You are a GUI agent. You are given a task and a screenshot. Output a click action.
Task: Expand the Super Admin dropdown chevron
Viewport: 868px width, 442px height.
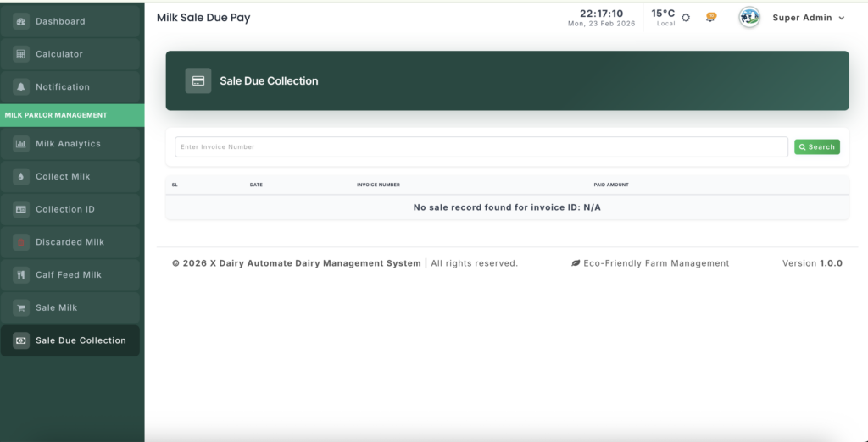[x=841, y=18]
